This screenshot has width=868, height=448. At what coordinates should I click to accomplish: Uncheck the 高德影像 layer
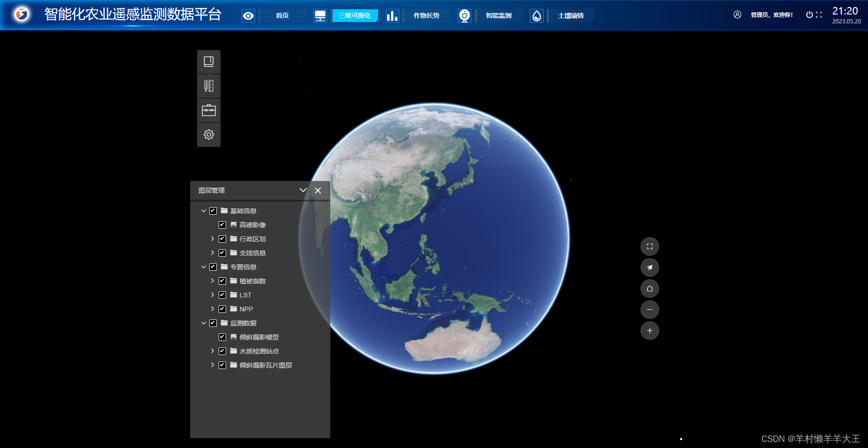pos(222,225)
